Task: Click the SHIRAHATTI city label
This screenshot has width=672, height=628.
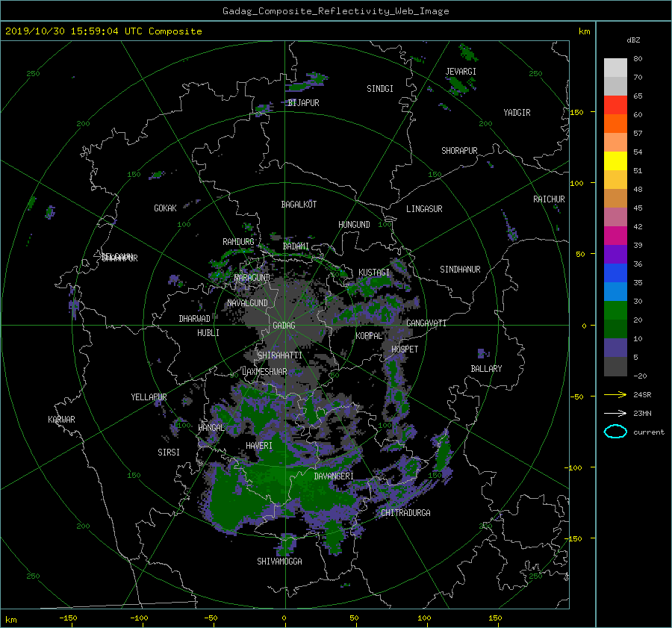Action: [280, 355]
